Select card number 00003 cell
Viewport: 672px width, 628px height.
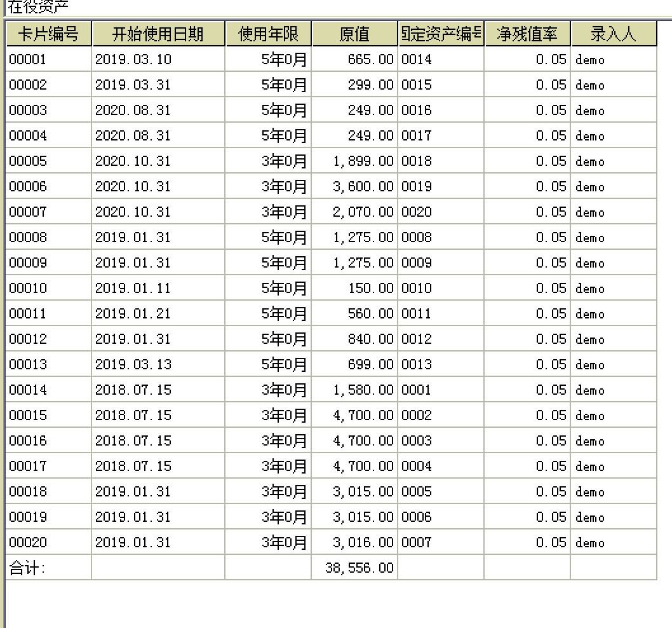point(48,110)
